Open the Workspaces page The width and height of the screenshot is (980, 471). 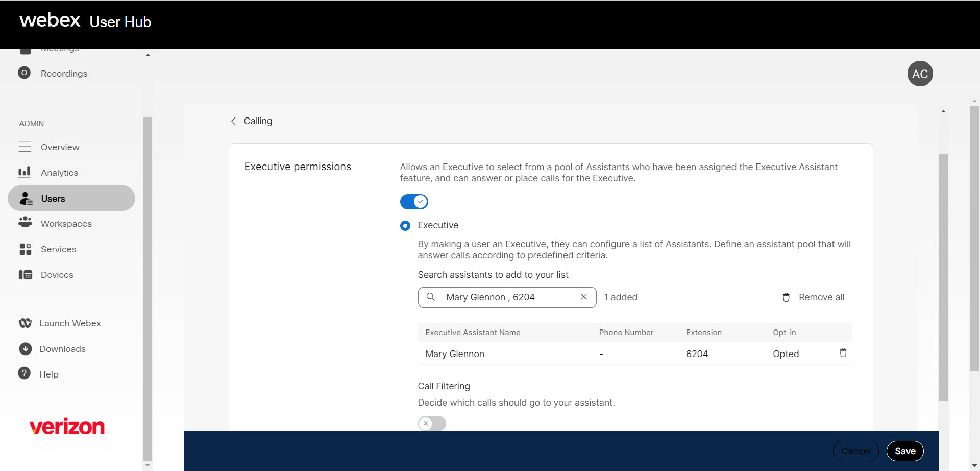click(x=66, y=224)
